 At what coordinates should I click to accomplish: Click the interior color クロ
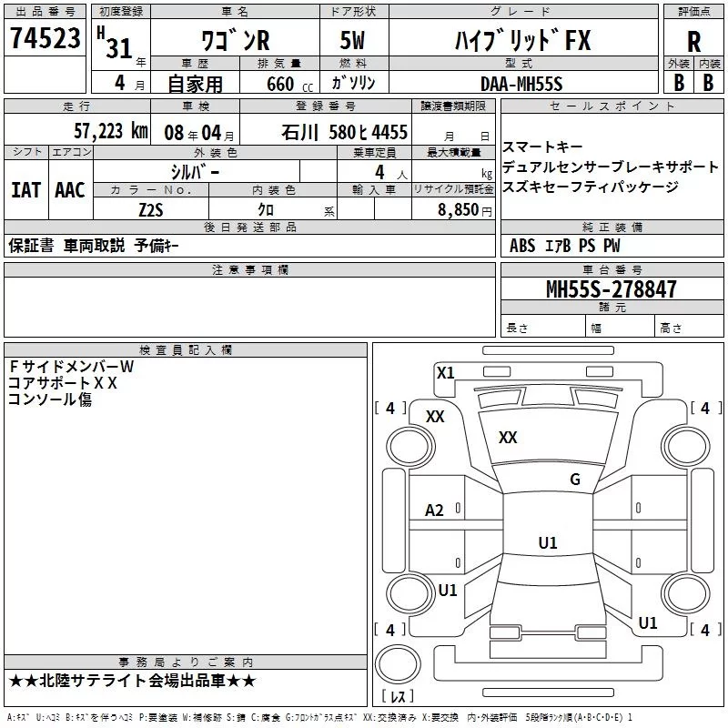266,209
